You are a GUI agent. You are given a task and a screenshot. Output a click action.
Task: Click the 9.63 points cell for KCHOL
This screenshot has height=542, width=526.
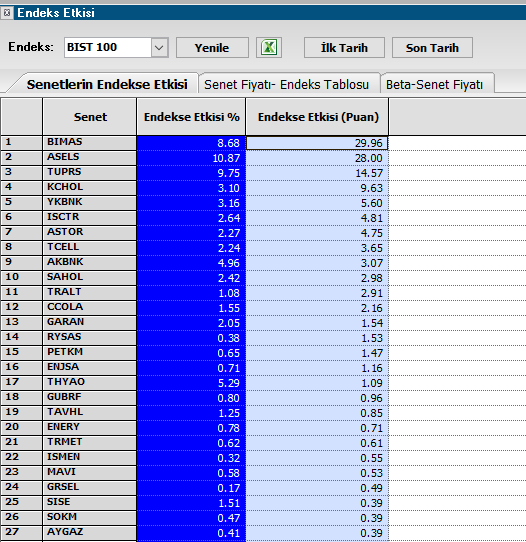(x=317, y=188)
